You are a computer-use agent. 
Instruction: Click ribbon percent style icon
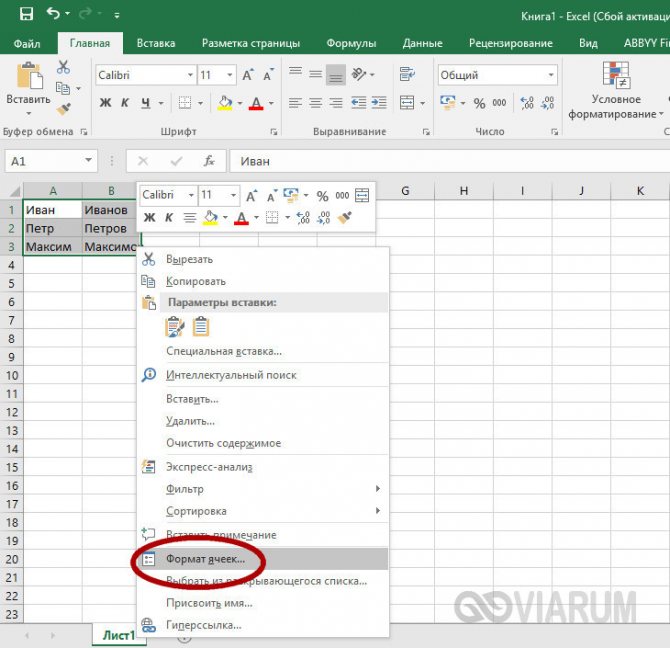coord(479,103)
